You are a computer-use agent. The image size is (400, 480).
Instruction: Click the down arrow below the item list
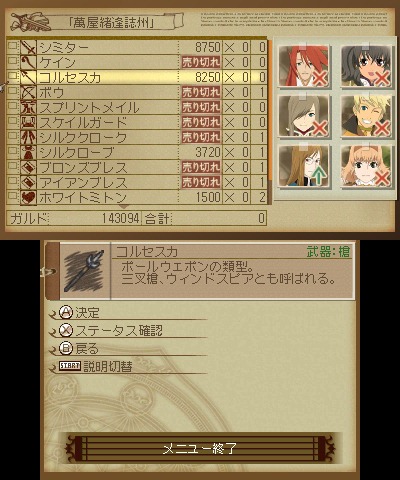pyautogui.click(x=123, y=207)
